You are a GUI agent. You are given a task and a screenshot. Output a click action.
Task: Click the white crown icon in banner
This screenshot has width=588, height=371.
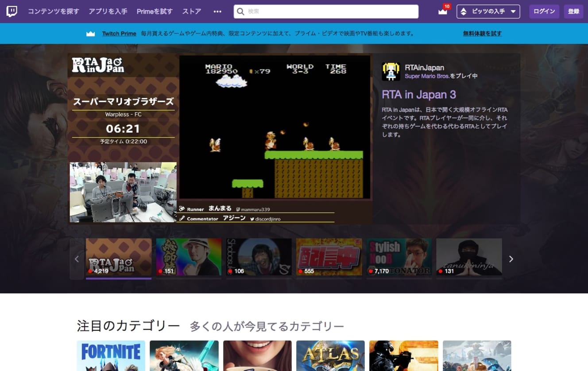pos(91,34)
